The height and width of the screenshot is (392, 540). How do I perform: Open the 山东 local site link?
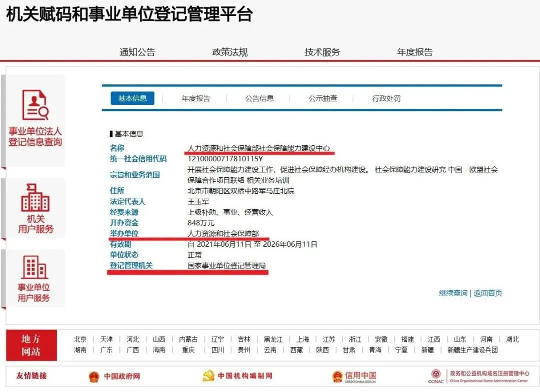point(460,340)
